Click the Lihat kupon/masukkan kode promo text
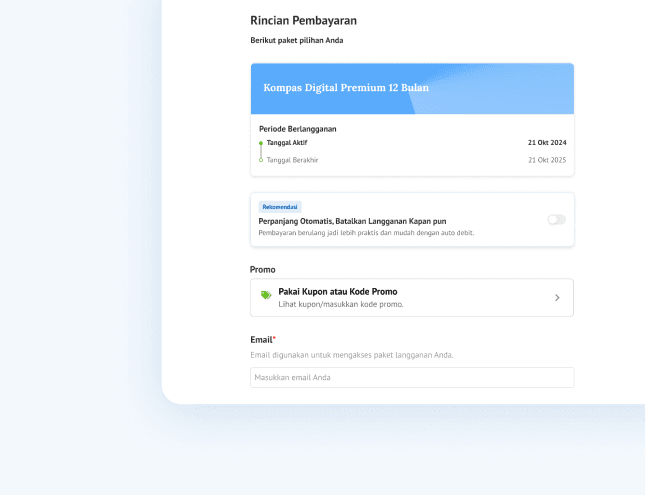The height and width of the screenshot is (495, 646). pos(341,304)
